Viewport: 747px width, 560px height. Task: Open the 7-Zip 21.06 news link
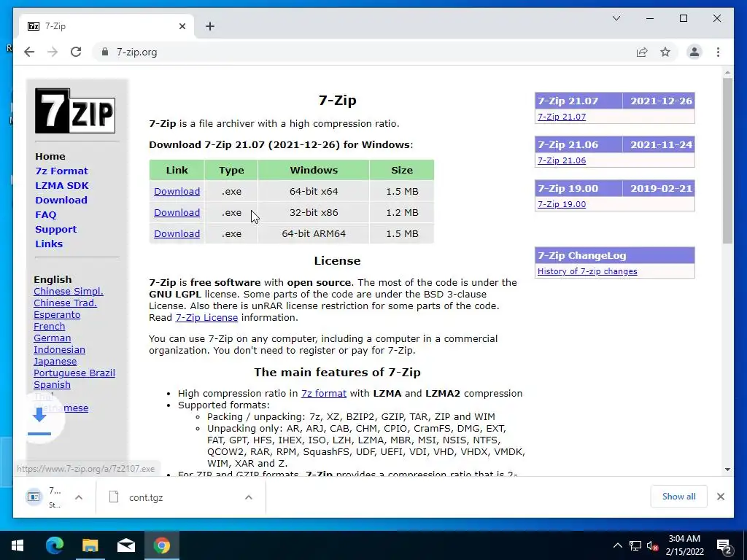[x=562, y=160]
